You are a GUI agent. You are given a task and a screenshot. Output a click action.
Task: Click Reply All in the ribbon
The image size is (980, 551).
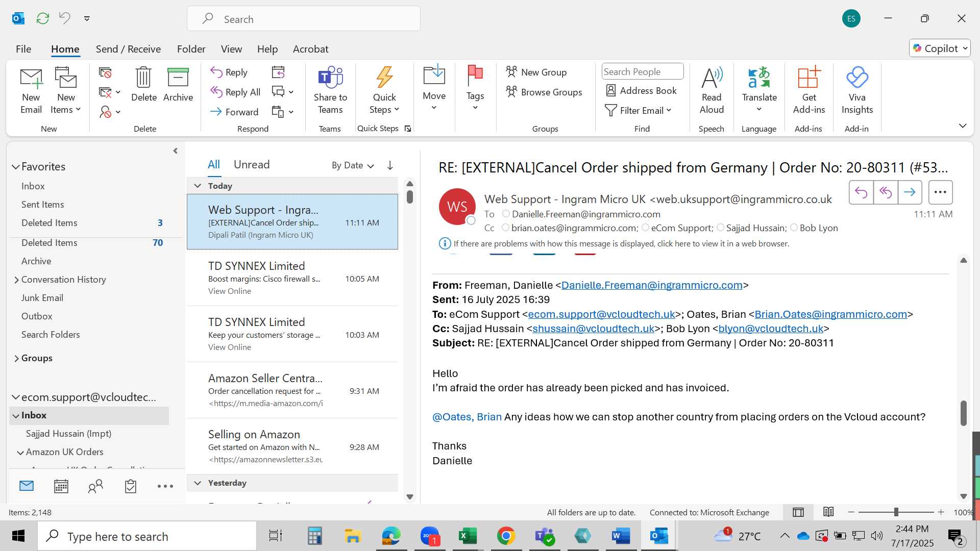pyautogui.click(x=235, y=92)
